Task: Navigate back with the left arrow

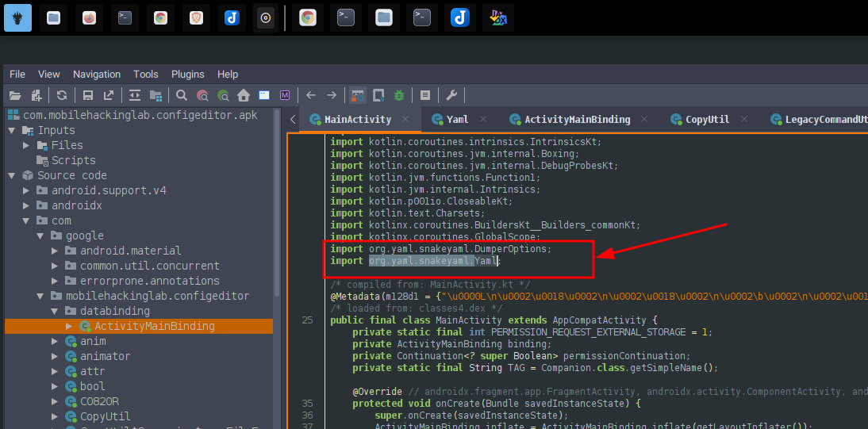Action: click(311, 95)
